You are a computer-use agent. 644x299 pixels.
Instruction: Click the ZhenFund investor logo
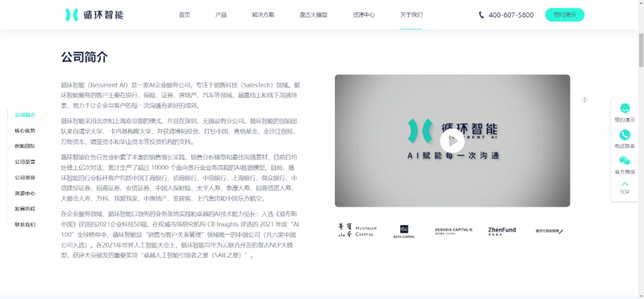click(502, 231)
